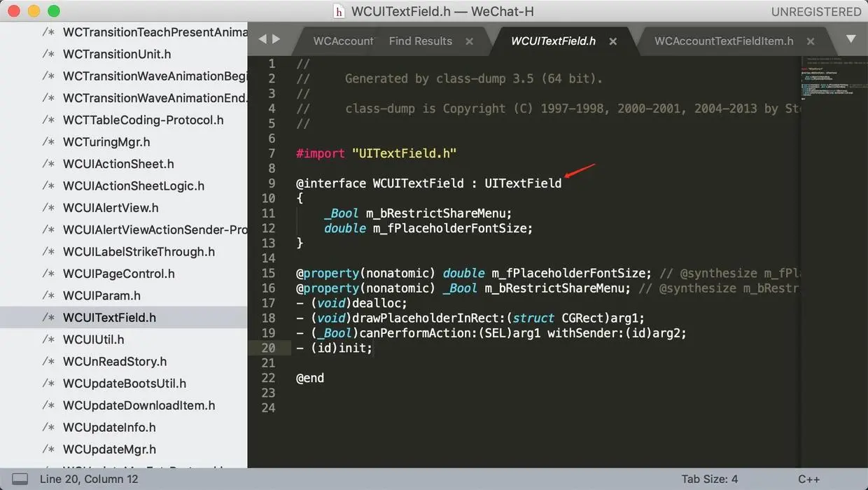The width and height of the screenshot is (868, 490).
Task: Go to previous tab with left arrow
Action: coord(262,40)
